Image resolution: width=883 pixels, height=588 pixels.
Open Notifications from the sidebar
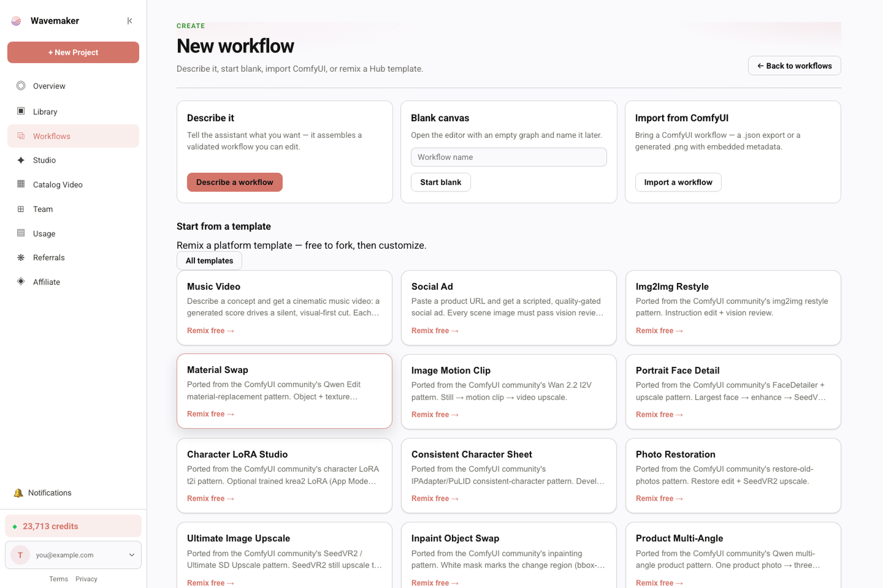pos(73,493)
